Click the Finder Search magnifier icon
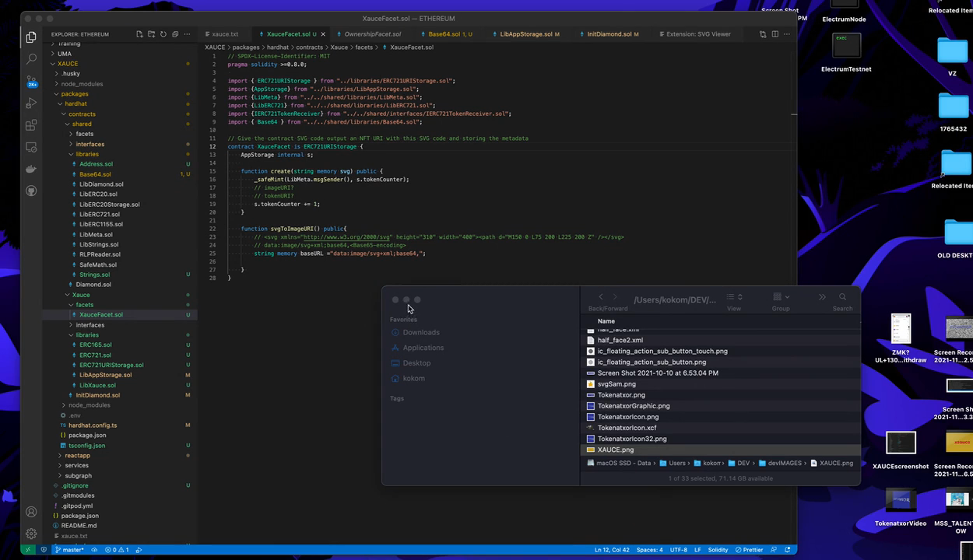Viewport: 973px width, 560px height. 842,297
